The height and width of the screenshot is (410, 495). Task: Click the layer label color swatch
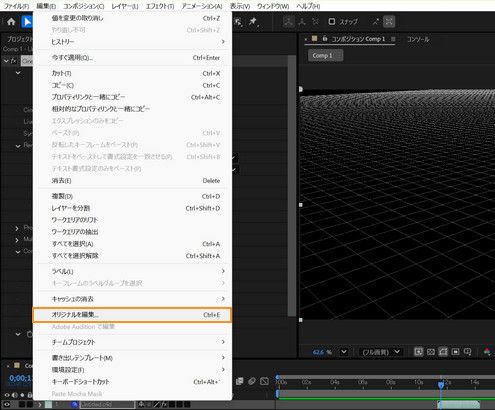(x=48, y=404)
